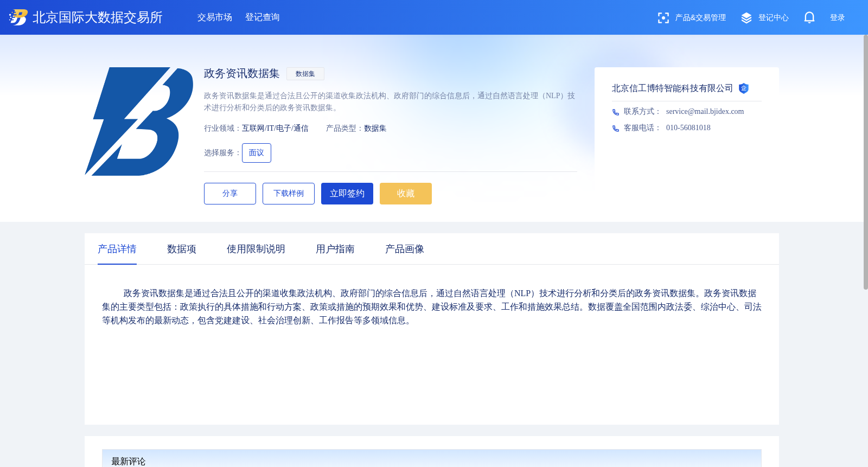Image resolution: width=868 pixels, height=467 pixels.
Task: Switch to the 数据项 tab
Action: click(182, 249)
